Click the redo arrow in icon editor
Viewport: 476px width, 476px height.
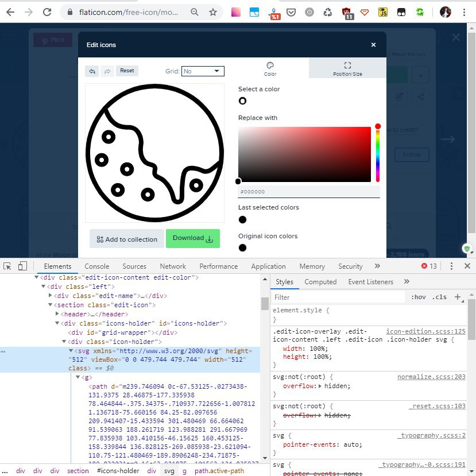click(107, 71)
